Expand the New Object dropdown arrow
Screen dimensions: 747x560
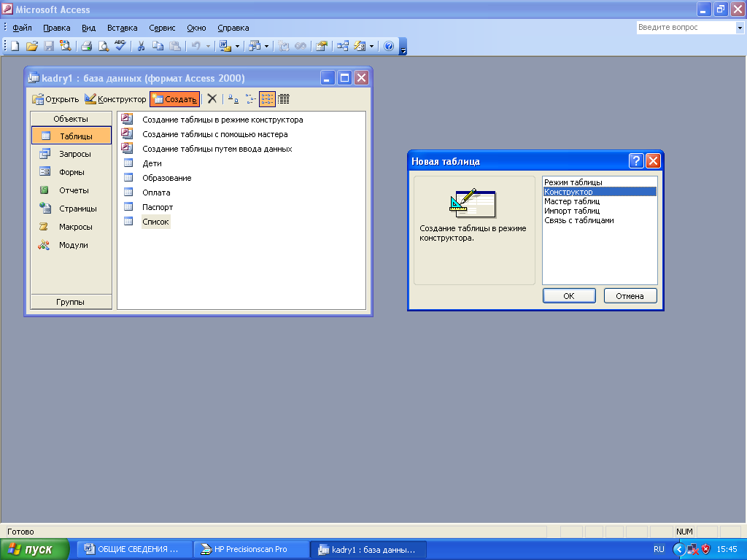point(371,46)
